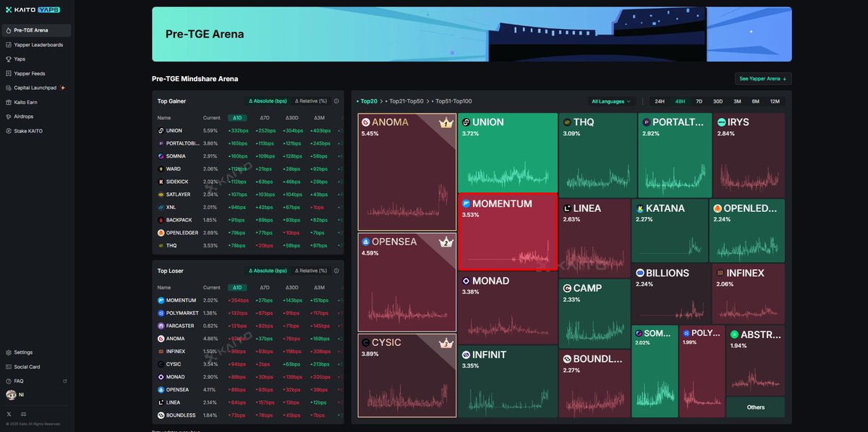The image size is (868, 432).
Task: Select the Top20 treemap tab
Action: [367, 101]
